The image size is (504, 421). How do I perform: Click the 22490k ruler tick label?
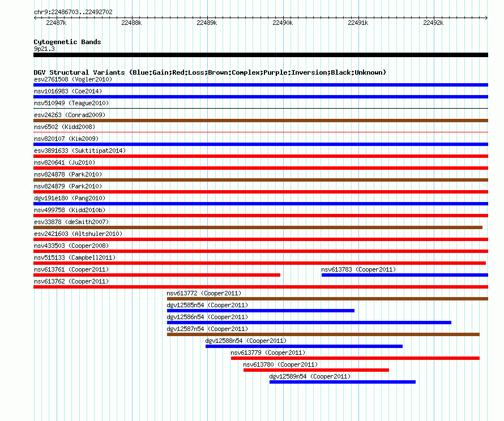point(283,23)
